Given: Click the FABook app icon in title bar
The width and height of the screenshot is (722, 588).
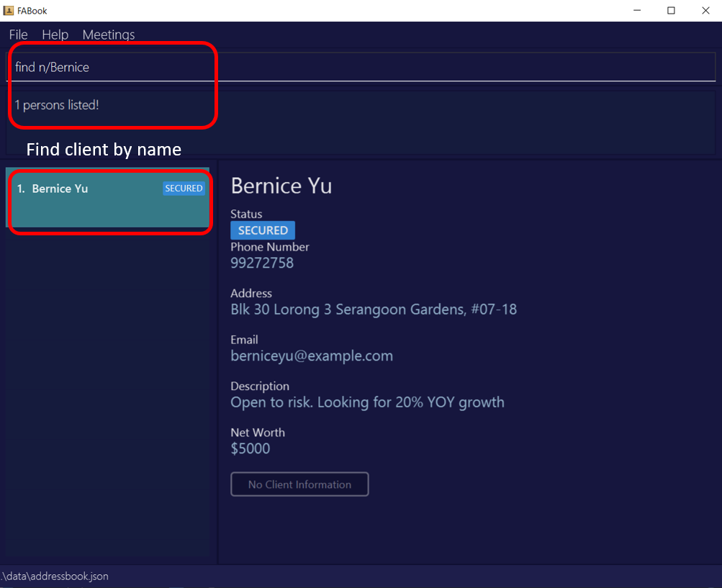Looking at the screenshot, I should coord(9,10).
